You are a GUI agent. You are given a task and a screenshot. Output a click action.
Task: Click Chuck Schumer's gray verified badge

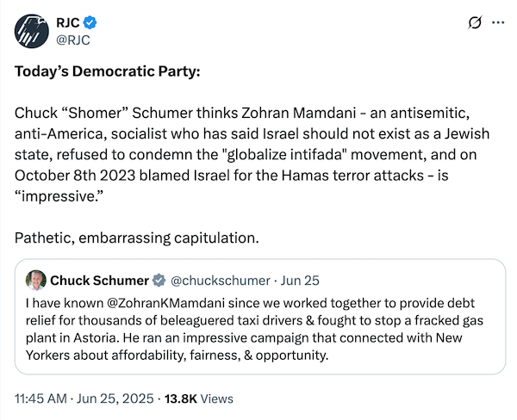(159, 281)
